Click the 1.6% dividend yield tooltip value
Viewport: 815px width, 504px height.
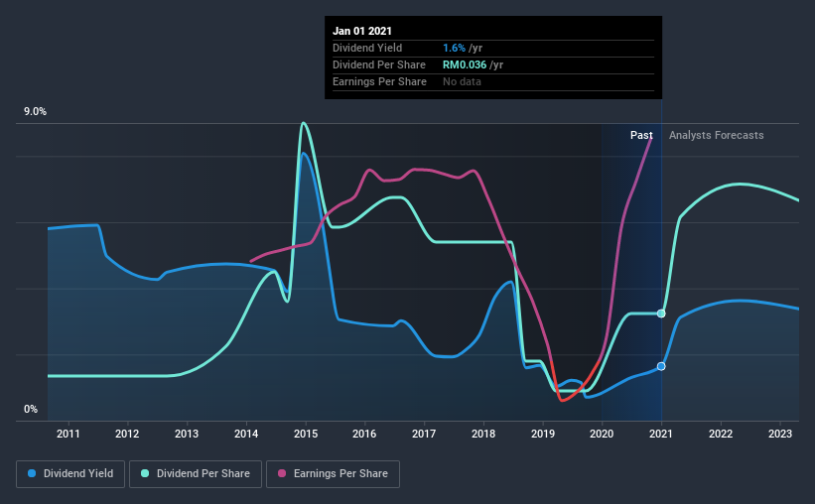click(454, 48)
